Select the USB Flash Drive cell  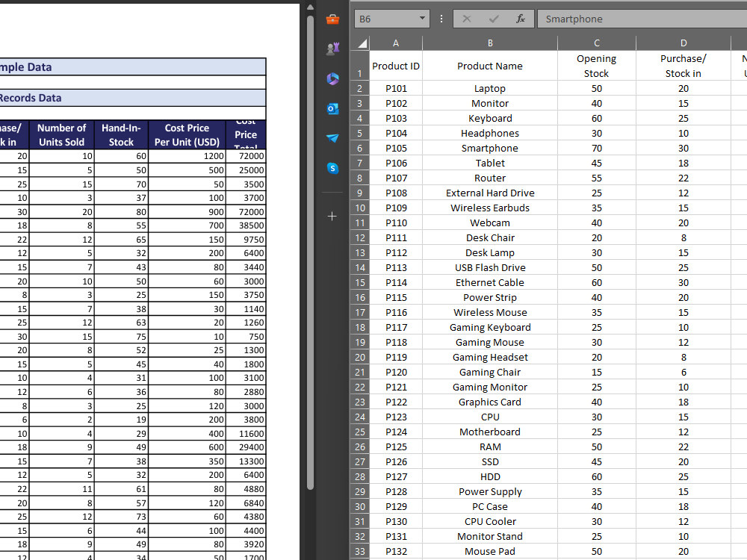(x=490, y=267)
